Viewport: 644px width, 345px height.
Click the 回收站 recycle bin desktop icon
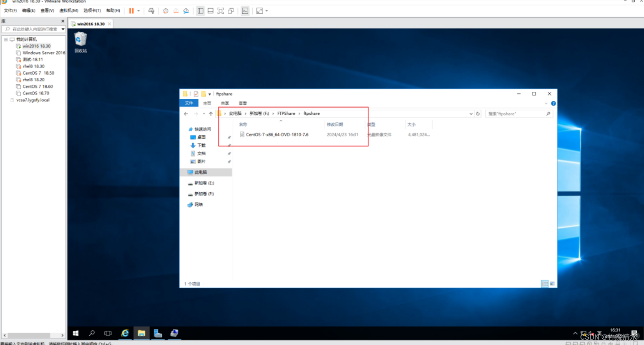pos(80,43)
